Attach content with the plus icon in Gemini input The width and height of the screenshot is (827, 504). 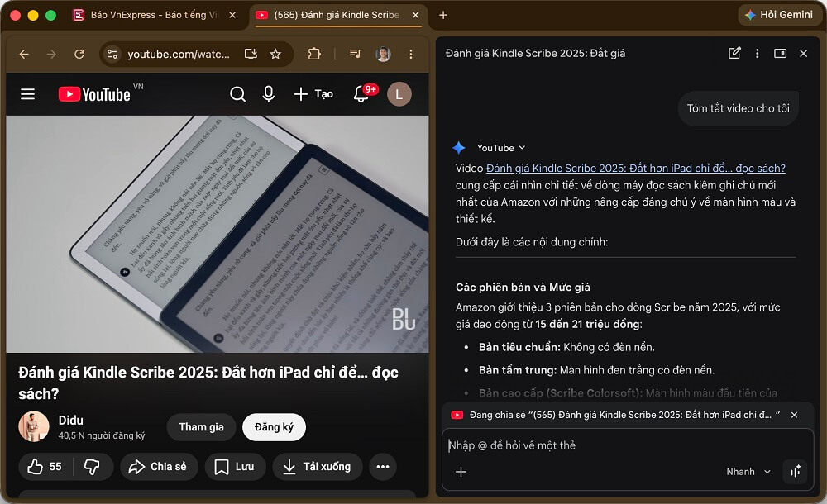click(460, 472)
